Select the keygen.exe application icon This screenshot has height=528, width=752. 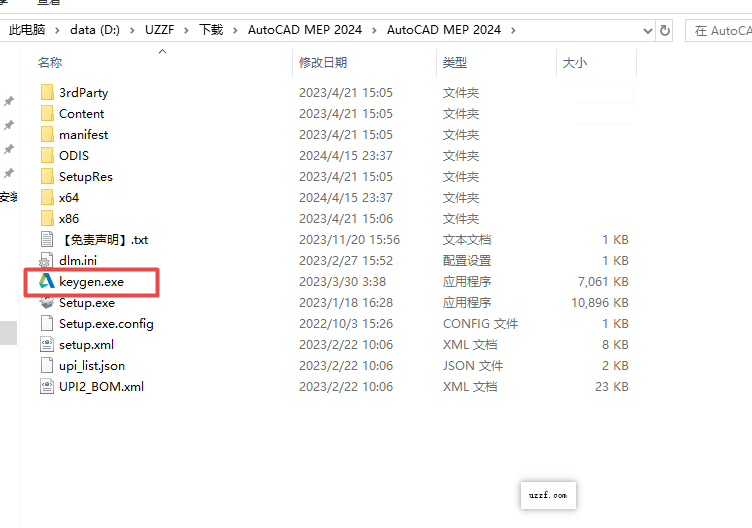point(47,282)
